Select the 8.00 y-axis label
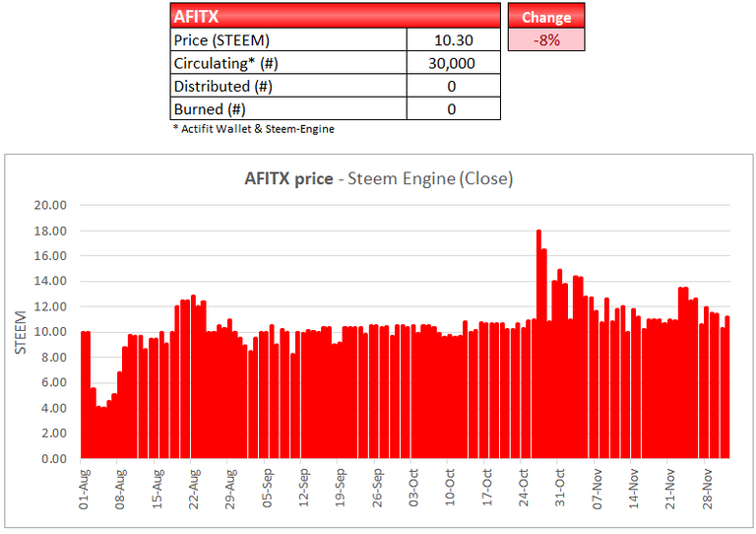Screen dimensions: 756x534 point(53,358)
